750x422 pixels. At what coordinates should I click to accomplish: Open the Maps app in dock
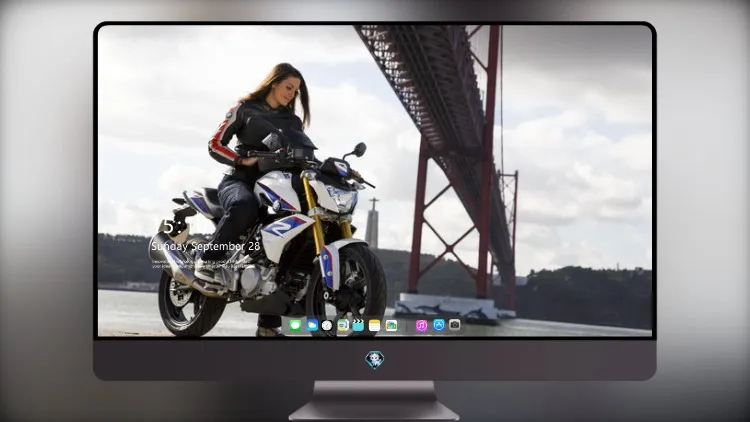click(x=343, y=325)
